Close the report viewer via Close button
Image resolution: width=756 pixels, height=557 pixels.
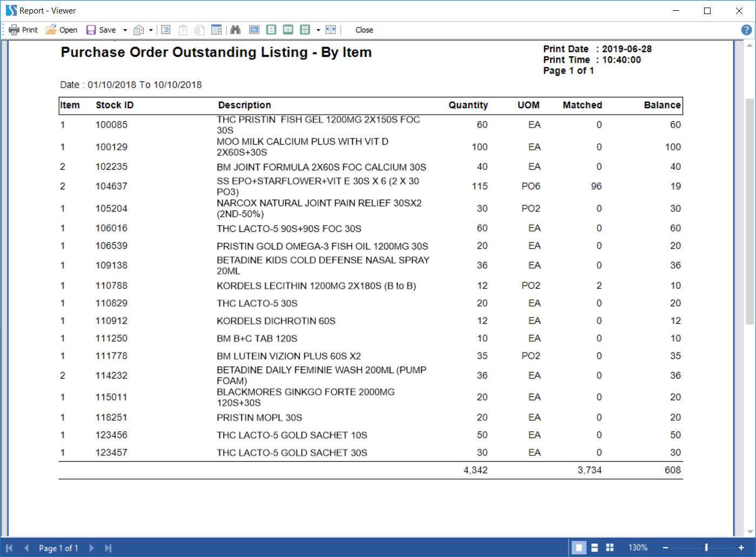[364, 30]
